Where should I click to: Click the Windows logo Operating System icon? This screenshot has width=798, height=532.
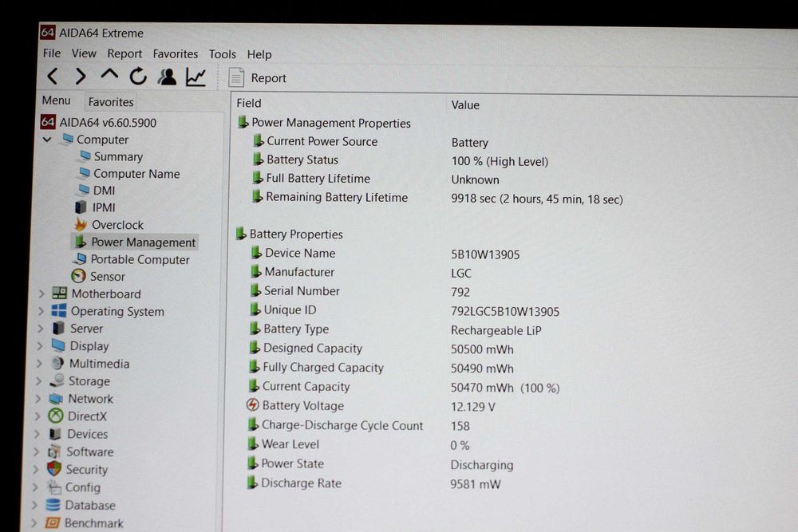[x=59, y=311]
